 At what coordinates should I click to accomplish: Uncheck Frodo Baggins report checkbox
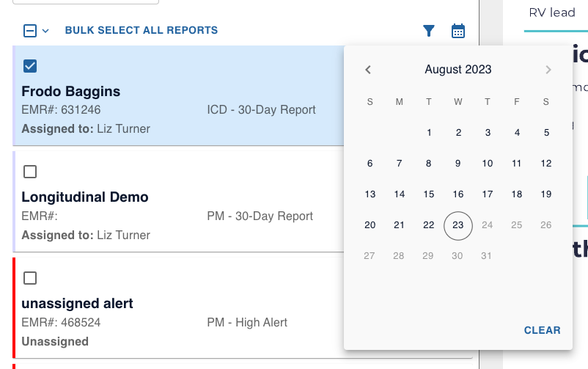click(x=30, y=66)
